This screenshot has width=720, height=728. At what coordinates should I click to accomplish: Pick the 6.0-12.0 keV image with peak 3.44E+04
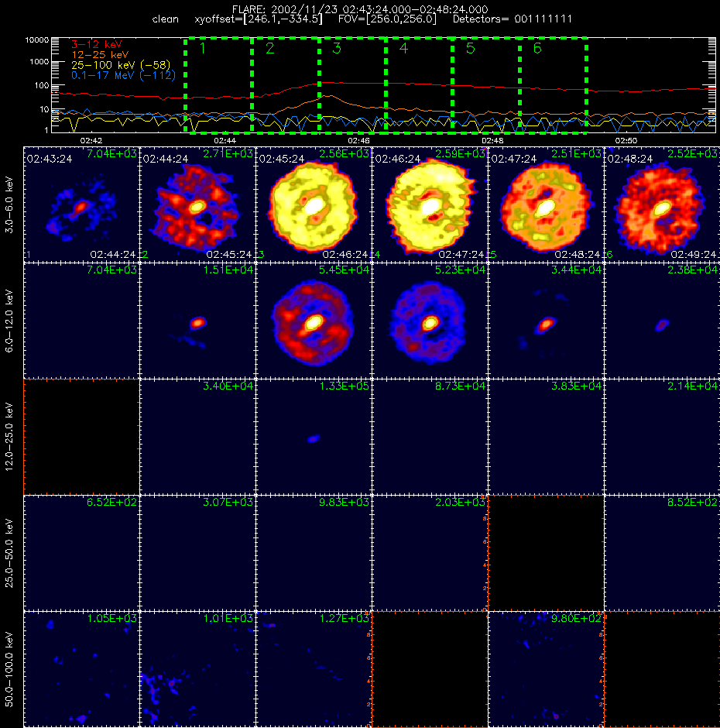coord(546,321)
